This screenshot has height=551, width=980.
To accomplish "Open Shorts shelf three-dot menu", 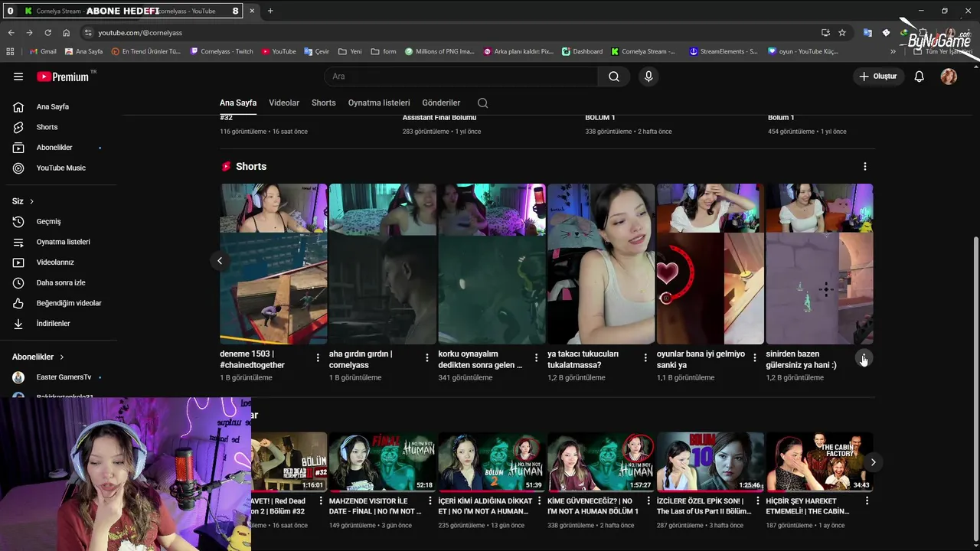I will click(865, 166).
